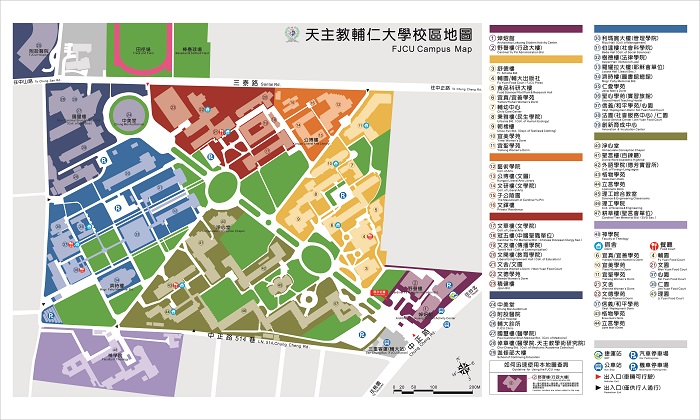The height and width of the screenshot is (420, 700).
Task: Select the dormitory house icon in the legend
Action: [x=598, y=245]
